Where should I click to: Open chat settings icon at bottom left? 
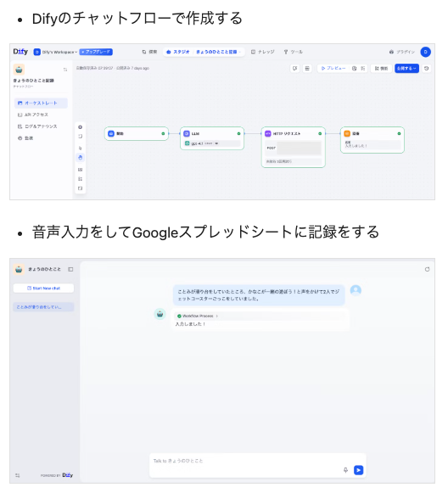18,475
